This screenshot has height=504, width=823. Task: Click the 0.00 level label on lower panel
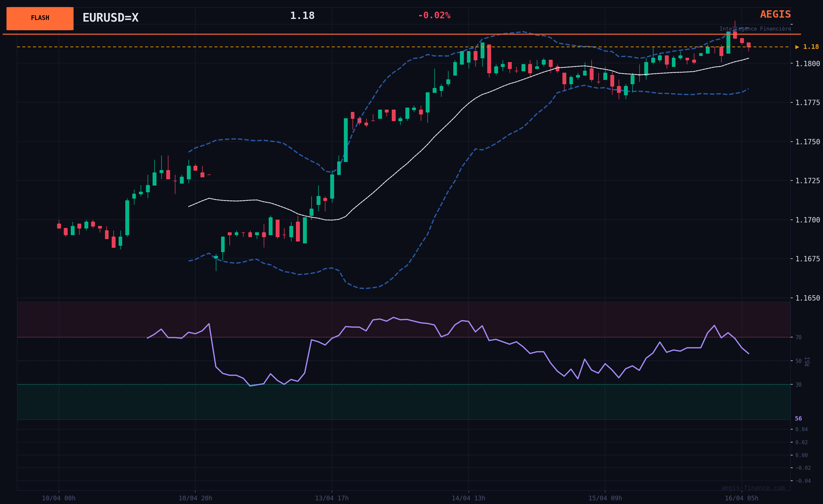pyautogui.click(x=801, y=455)
